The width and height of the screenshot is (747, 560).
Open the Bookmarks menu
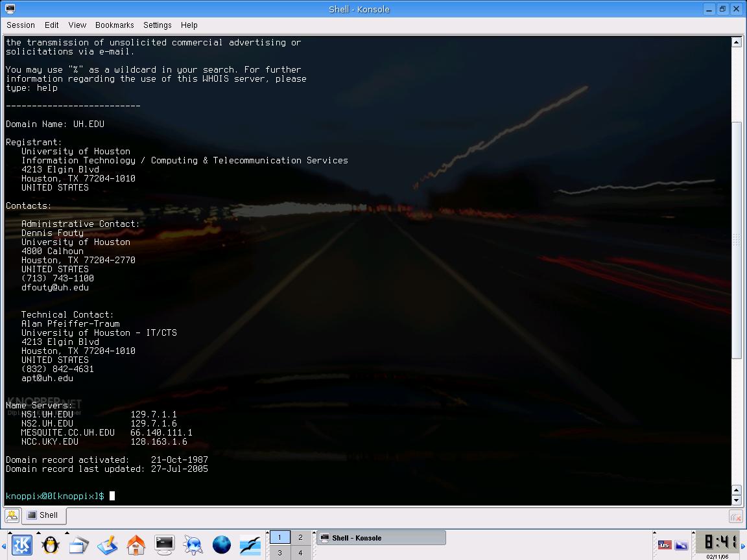click(114, 25)
